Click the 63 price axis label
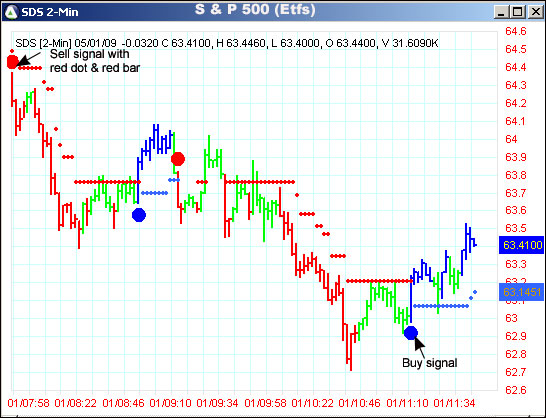 point(511,318)
